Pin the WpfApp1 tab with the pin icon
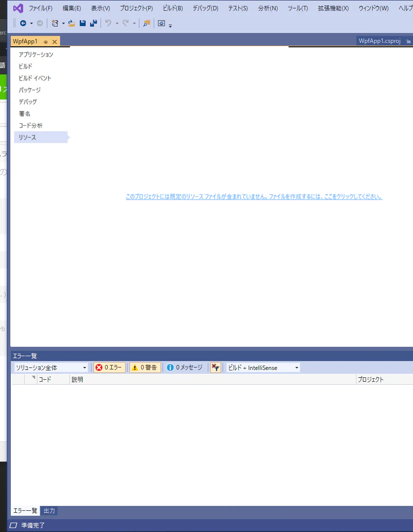413x532 pixels. tap(45, 42)
